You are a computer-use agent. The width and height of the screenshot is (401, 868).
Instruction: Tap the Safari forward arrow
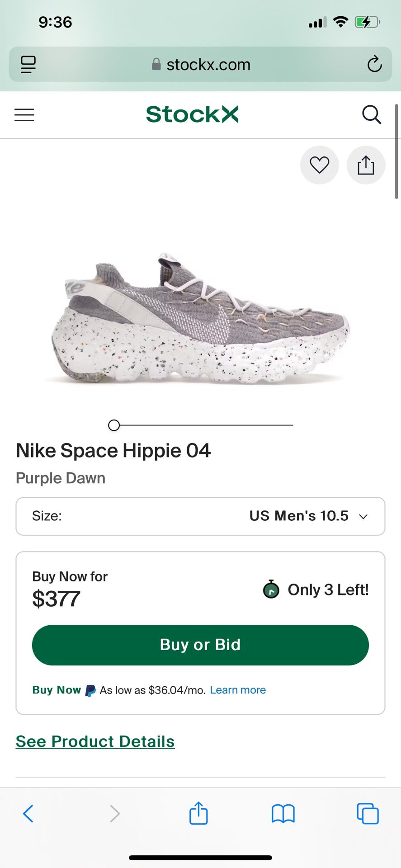click(x=115, y=813)
